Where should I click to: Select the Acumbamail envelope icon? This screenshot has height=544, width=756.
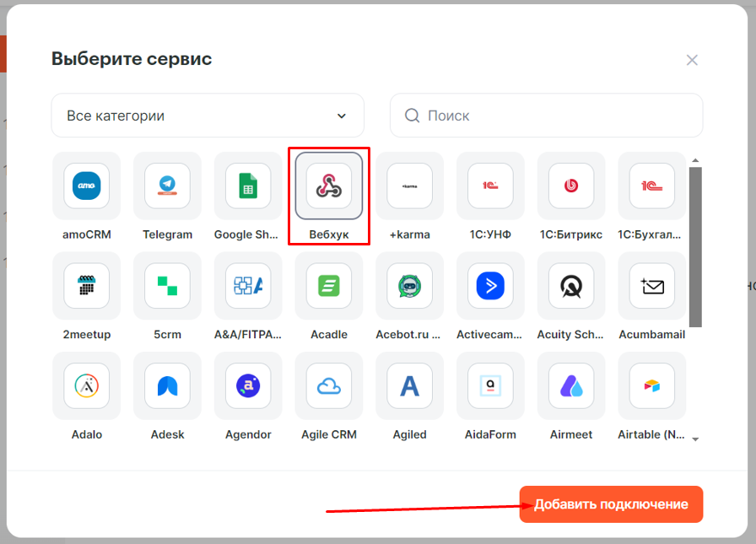(651, 286)
